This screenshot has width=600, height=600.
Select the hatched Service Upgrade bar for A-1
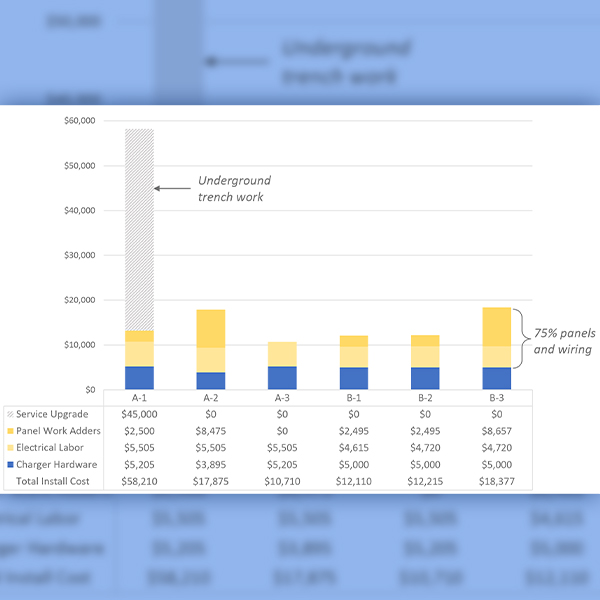139,230
